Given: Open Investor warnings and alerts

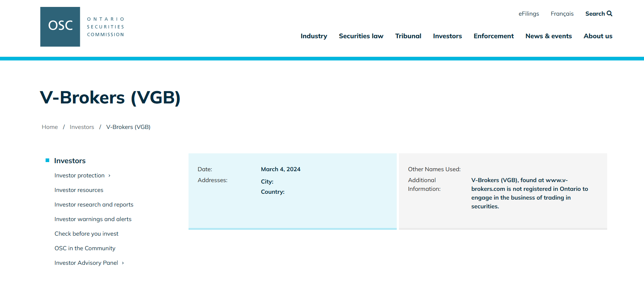Looking at the screenshot, I should pos(93,219).
